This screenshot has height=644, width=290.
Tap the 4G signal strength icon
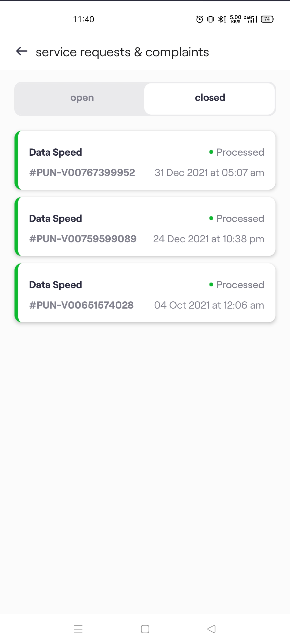(251, 19)
